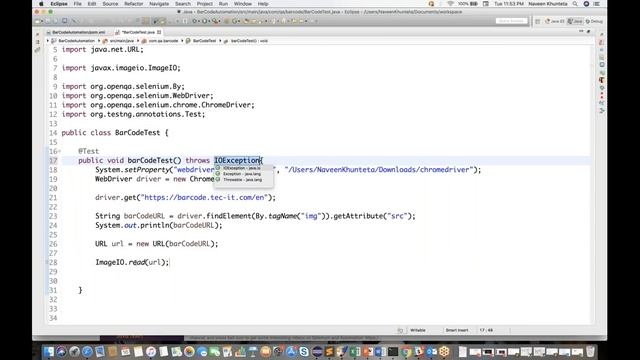Image resolution: width=640 pixels, height=360 pixels.
Task: Open the Eclipse application menu
Action: [59, 4]
